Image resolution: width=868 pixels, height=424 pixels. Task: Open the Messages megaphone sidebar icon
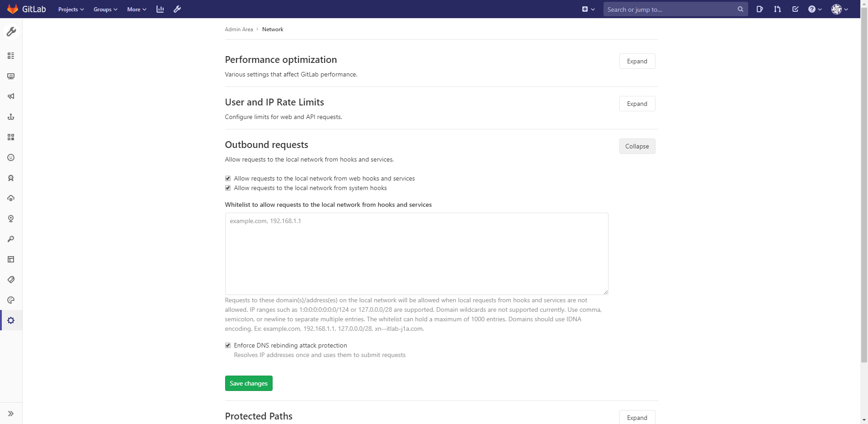[11, 96]
